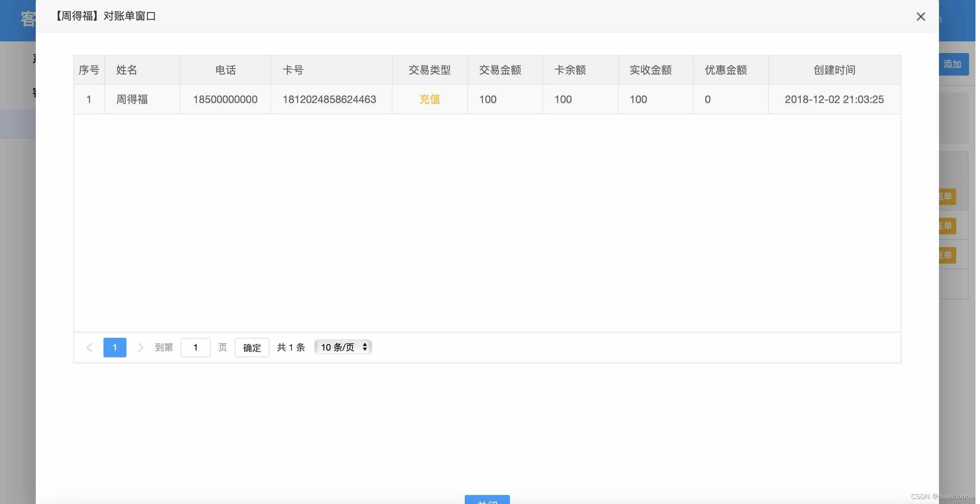Image resolution: width=980 pixels, height=504 pixels.
Task: Close the 对账单窗口 dialog with X icon
Action: [x=920, y=17]
